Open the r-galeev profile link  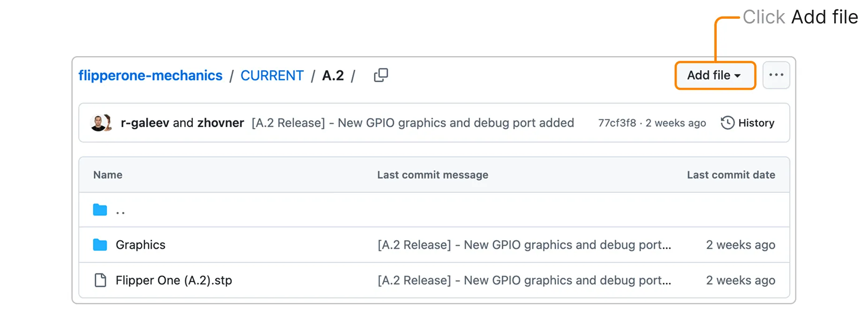point(145,123)
